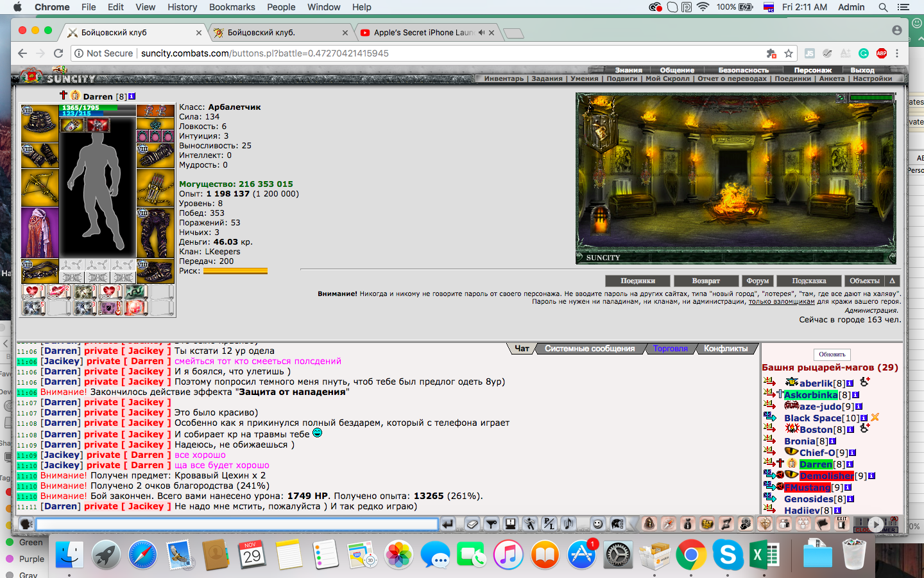Click the equipped necklace item slot
The width and height of the screenshot is (924, 578).
[155, 123]
